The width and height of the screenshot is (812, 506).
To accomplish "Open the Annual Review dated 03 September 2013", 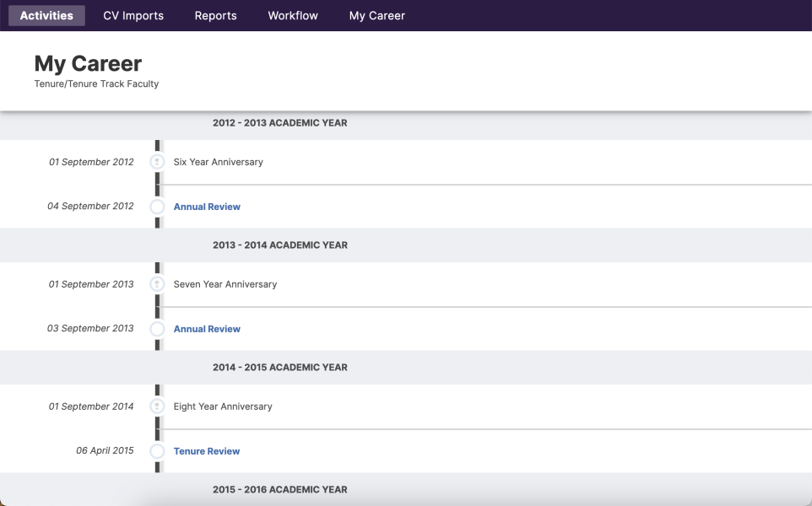I will point(207,329).
